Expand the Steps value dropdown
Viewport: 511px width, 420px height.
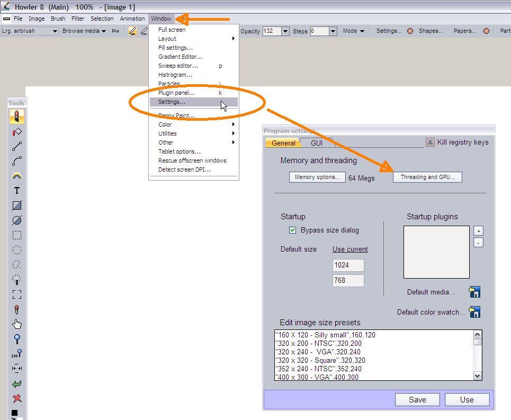[333, 31]
